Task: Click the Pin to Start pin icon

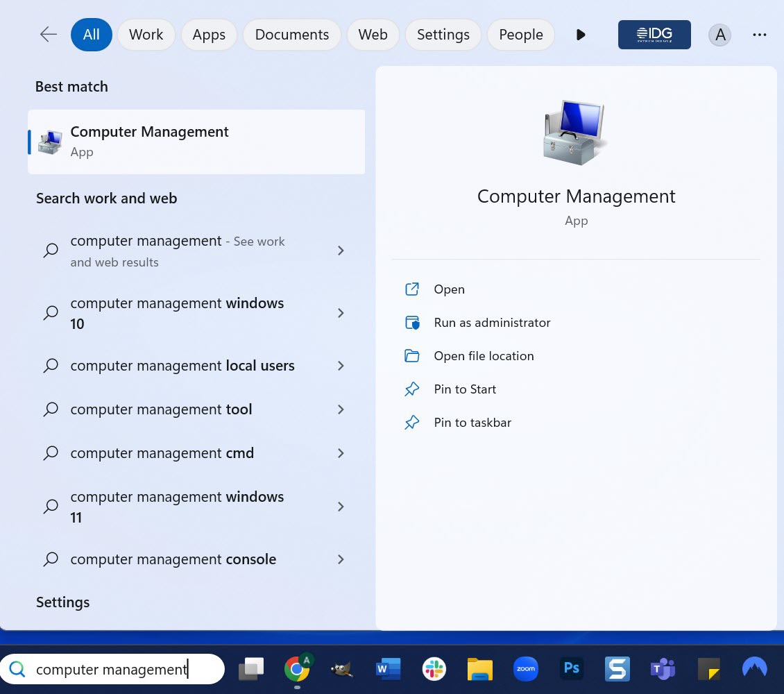Action: point(412,389)
